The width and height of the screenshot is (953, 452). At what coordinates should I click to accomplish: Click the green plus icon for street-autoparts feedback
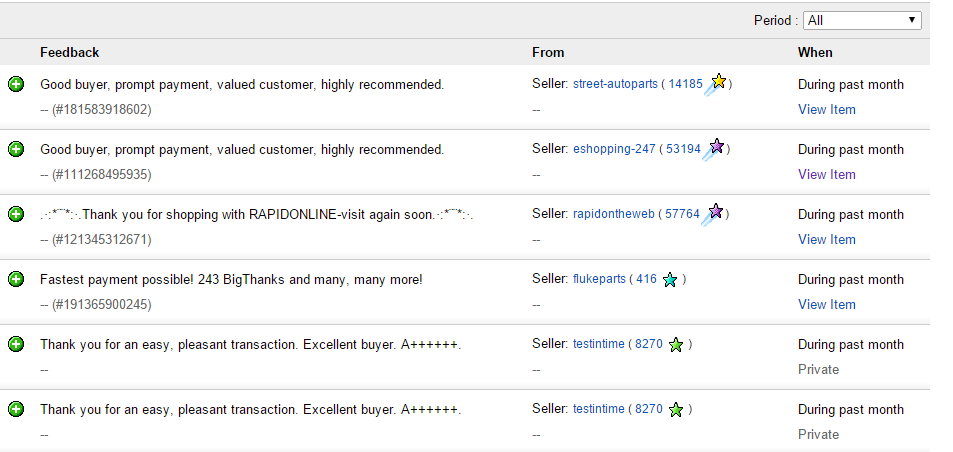click(x=16, y=84)
